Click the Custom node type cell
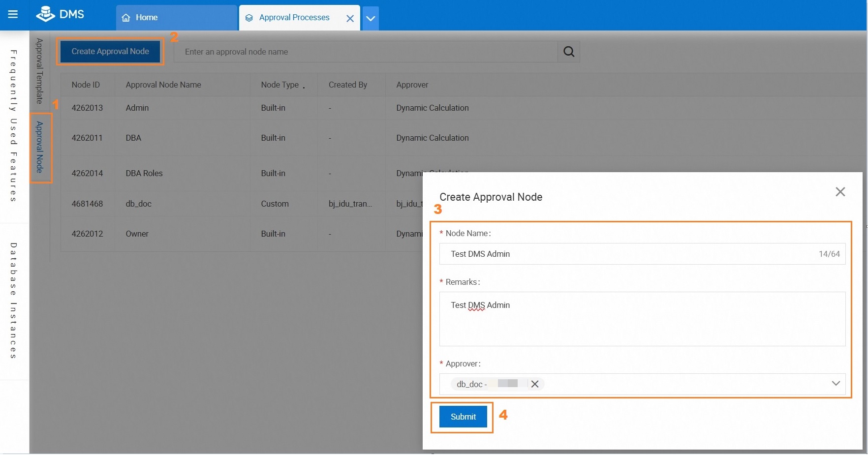This screenshot has height=455, width=868. [275, 204]
